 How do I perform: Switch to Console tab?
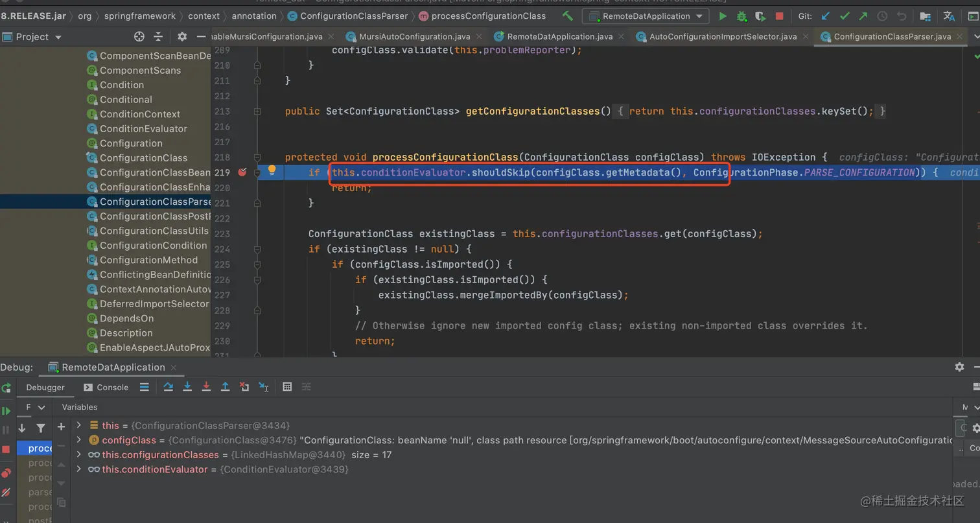point(106,387)
